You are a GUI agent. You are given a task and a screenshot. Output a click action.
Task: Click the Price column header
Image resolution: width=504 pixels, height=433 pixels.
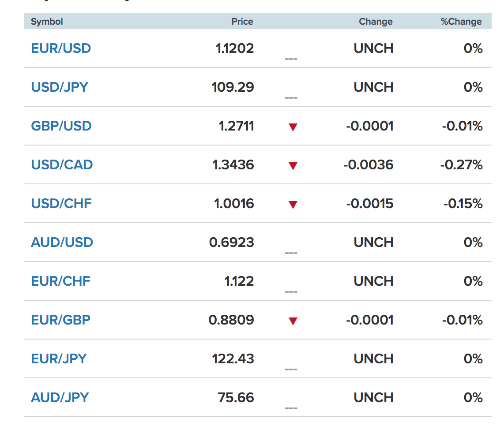click(x=242, y=22)
